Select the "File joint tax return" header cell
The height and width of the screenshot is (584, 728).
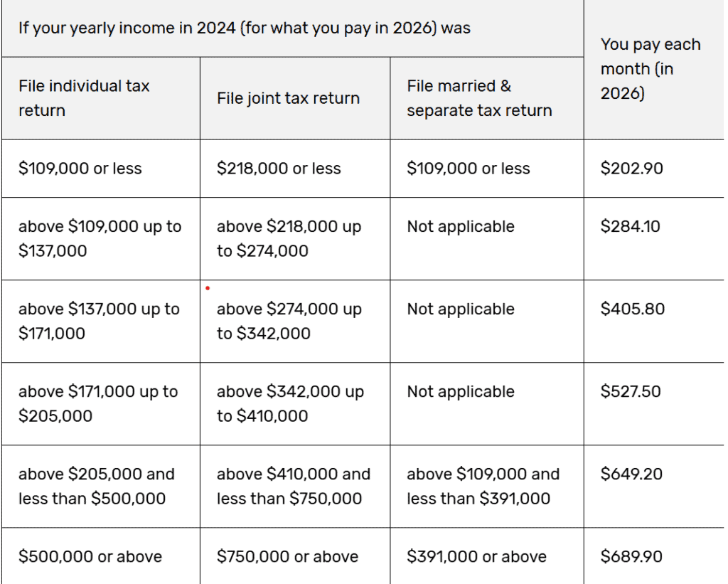click(288, 98)
